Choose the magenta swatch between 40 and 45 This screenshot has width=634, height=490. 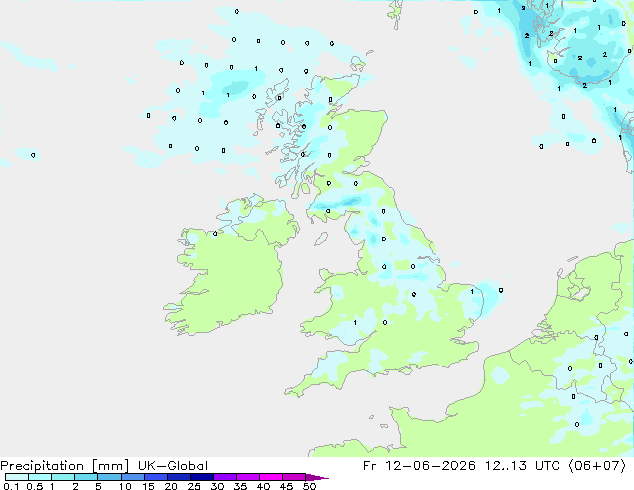271,477
